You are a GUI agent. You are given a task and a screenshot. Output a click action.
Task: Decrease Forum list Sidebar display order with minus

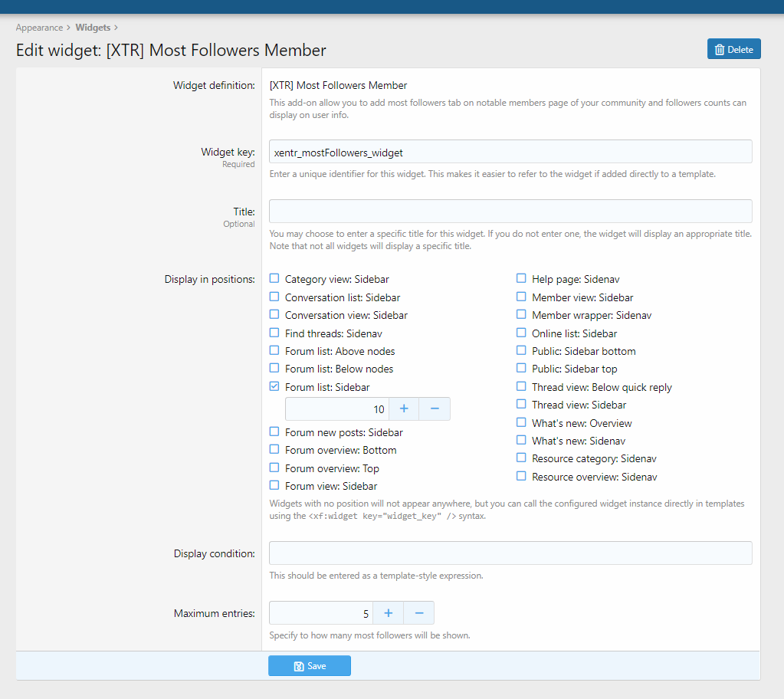435,409
